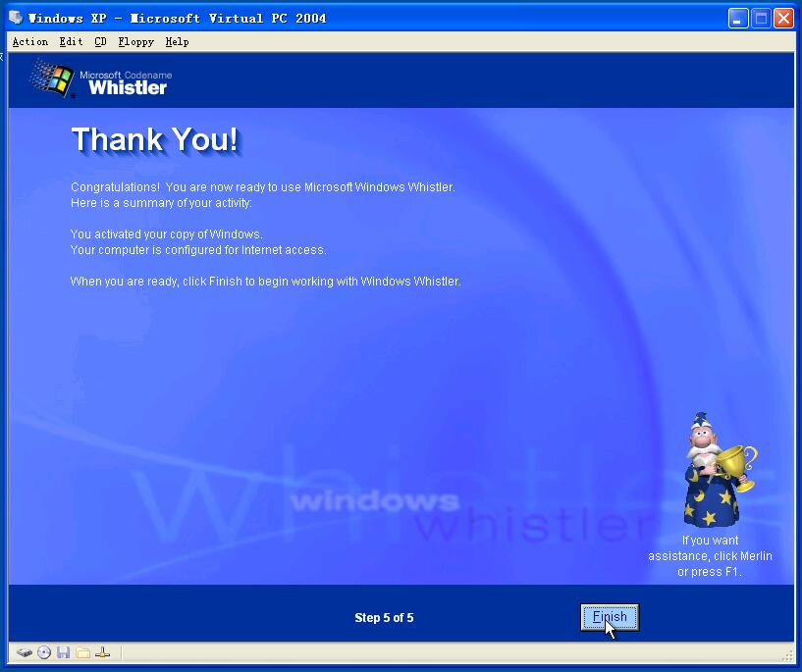Click Merlin the wizard for assistance
The width and height of the screenshot is (802, 672).
(x=719, y=470)
